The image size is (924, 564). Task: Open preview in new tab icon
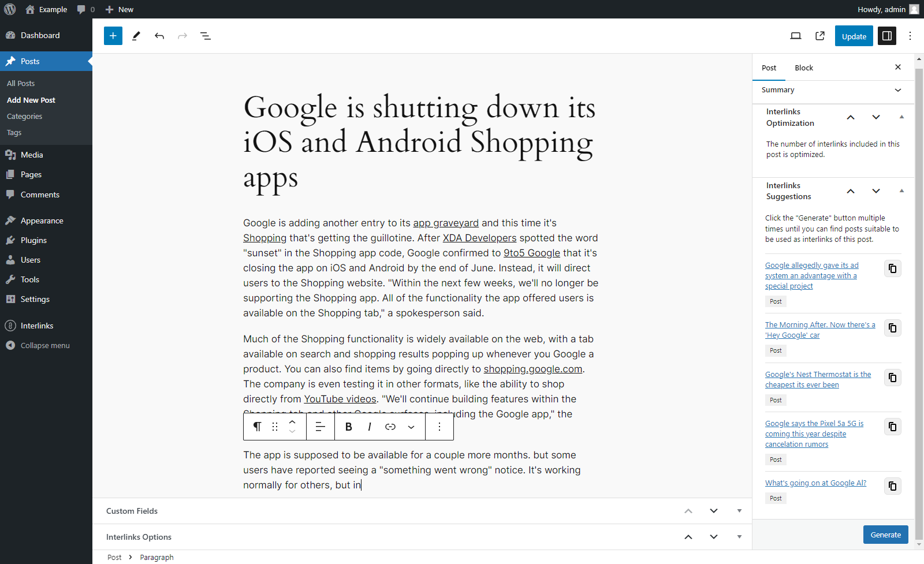coord(820,36)
